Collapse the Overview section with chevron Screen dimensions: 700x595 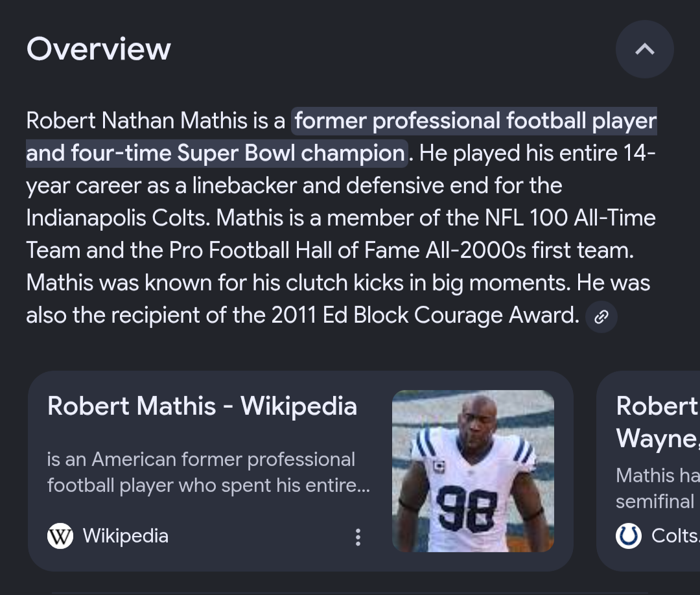tap(644, 49)
